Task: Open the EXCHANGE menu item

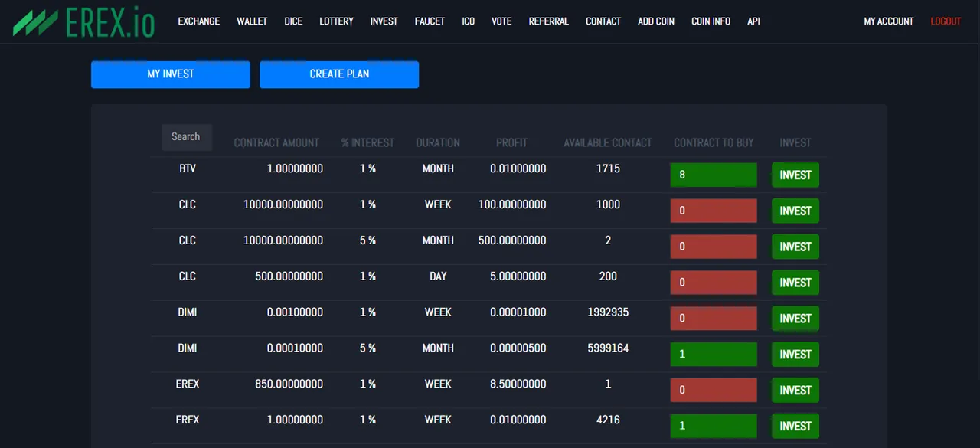Action: pyautogui.click(x=199, y=21)
